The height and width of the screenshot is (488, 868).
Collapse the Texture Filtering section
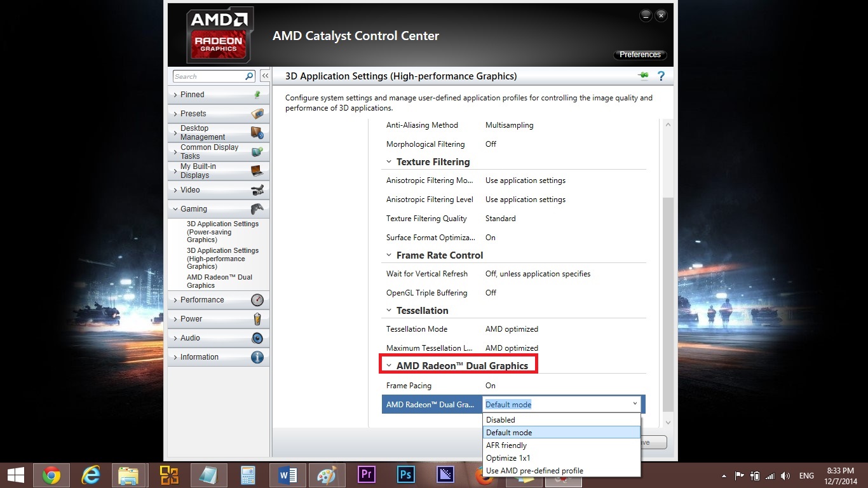coord(389,162)
